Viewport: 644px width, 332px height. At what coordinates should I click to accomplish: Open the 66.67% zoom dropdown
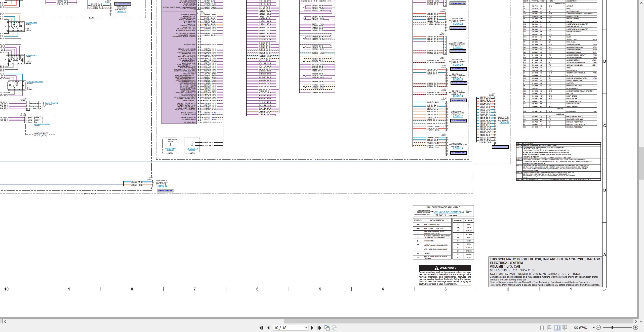(594, 328)
